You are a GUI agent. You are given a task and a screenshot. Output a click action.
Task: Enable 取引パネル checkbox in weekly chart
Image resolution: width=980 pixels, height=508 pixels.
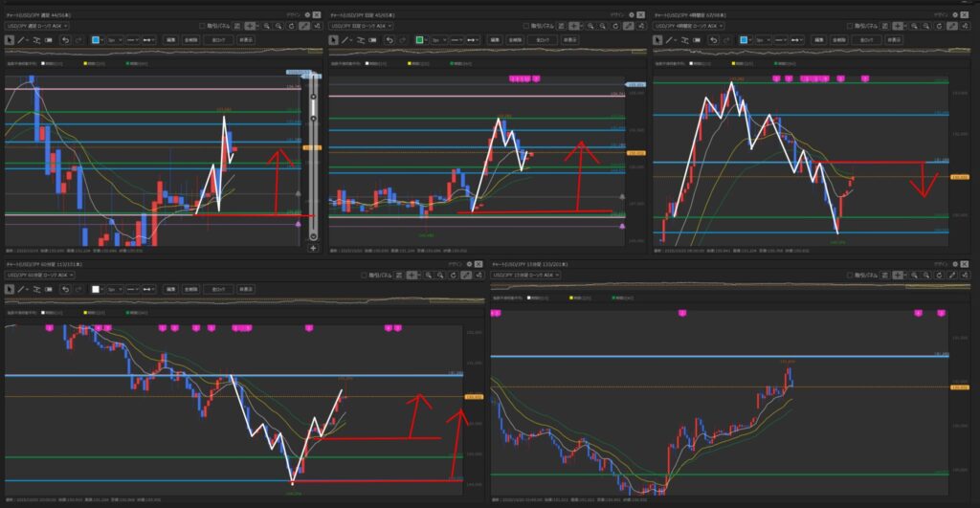pyautogui.click(x=202, y=28)
